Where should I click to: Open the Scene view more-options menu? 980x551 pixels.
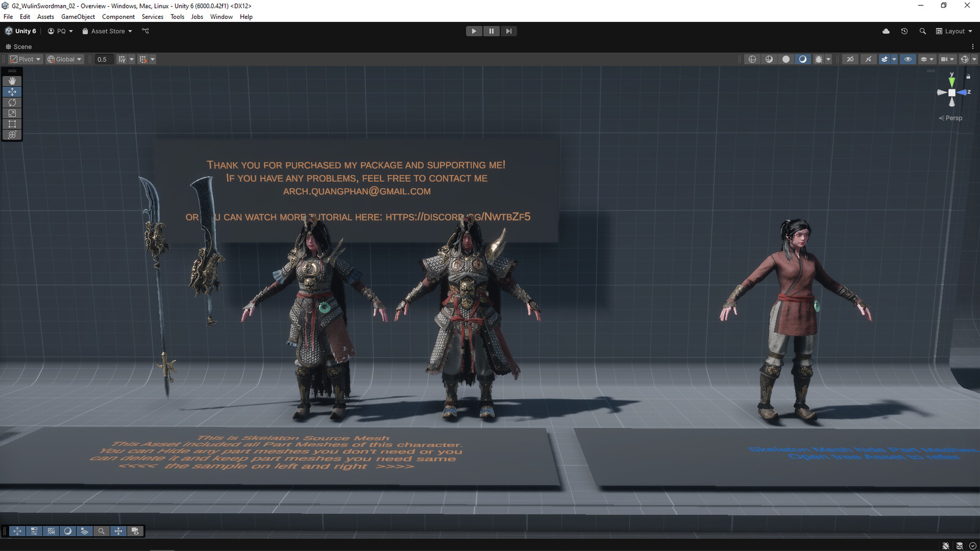coord(973,47)
